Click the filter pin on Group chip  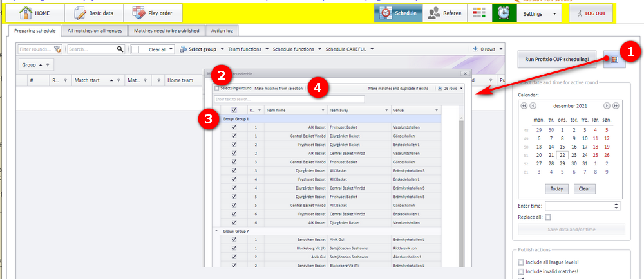tap(48, 65)
